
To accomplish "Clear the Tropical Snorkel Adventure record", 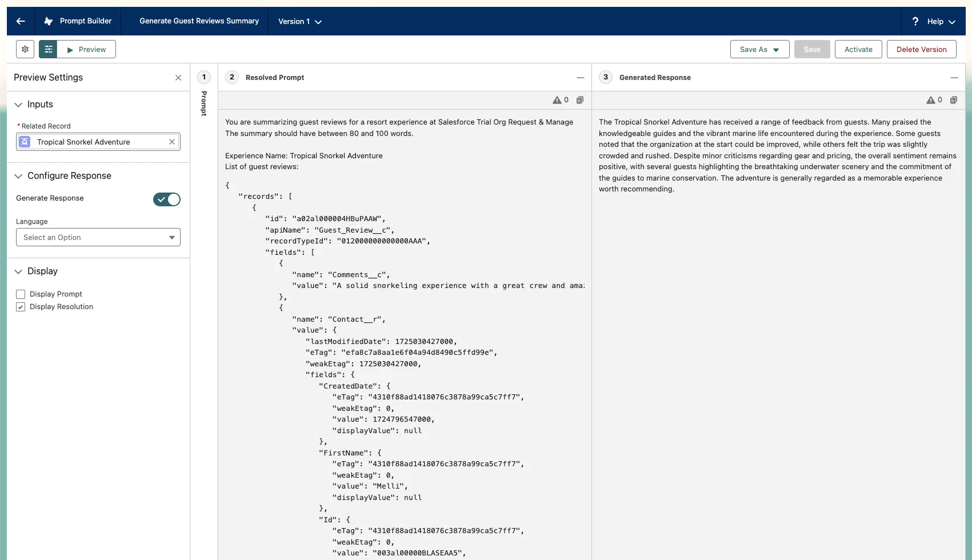I will click(x=172, y=142).
